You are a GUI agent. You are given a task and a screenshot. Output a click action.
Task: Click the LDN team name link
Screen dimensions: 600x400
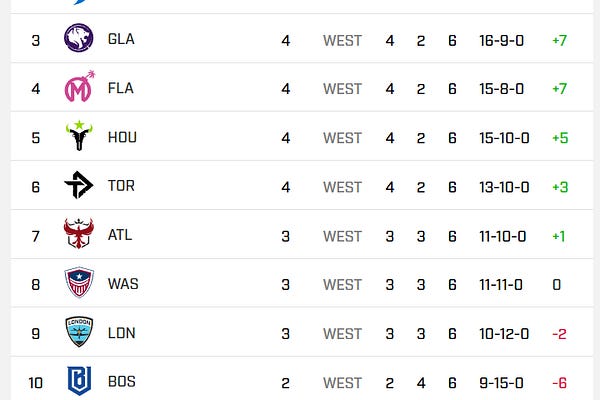121,333
